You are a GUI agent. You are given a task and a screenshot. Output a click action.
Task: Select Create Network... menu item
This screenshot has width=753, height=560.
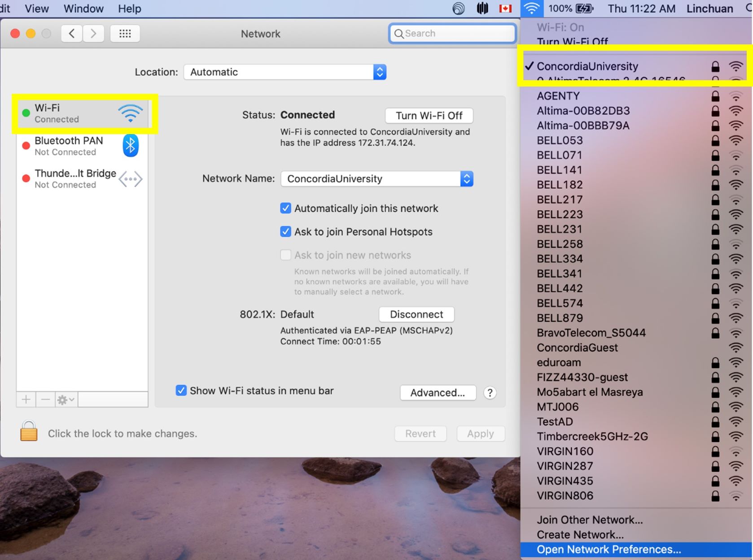[x=636, y=534]
